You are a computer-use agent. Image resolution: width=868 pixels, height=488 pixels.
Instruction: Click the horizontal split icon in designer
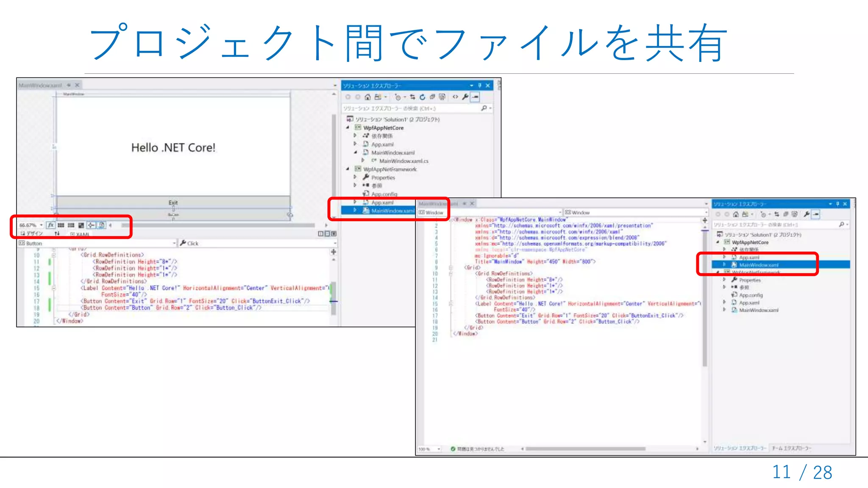327,234
